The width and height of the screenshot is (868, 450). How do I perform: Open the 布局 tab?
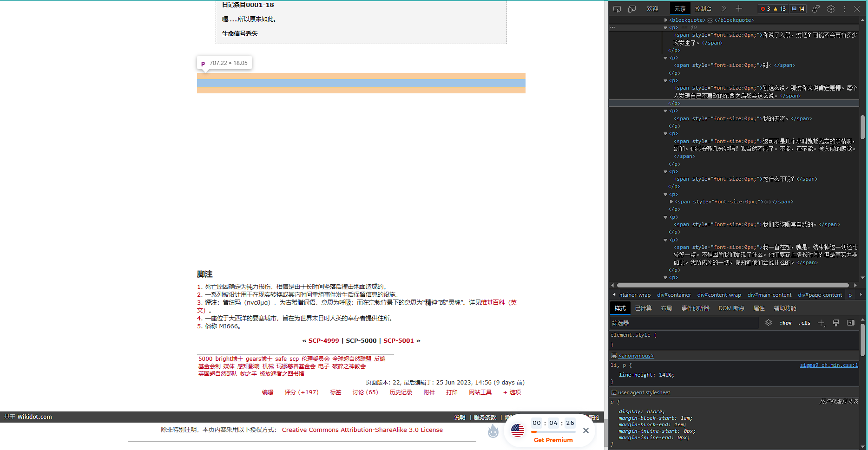click(667, 308)
